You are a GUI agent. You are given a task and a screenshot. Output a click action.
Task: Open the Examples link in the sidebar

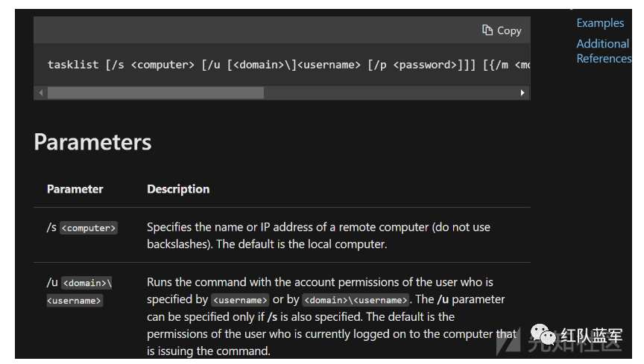tap(600, 23)
